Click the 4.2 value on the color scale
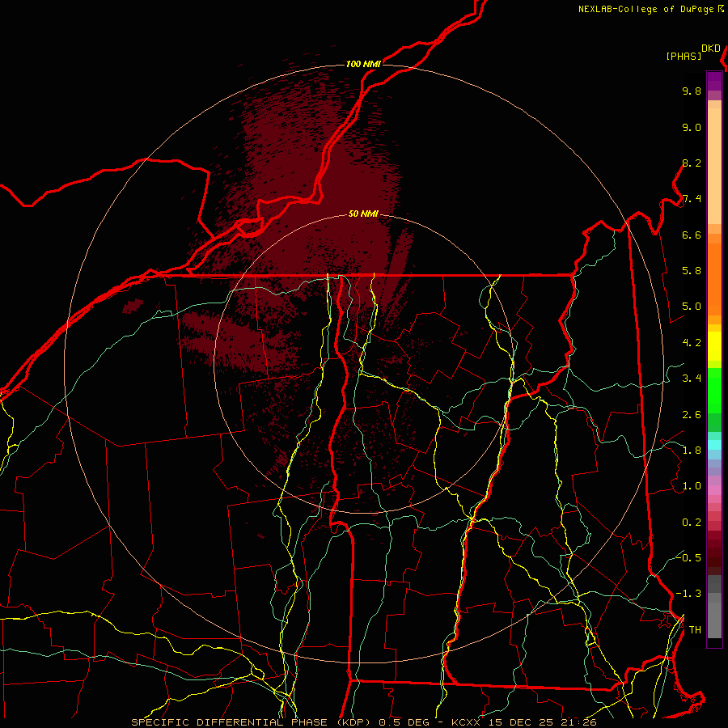The width and height of the screenshot is (728, 728). tap(692, 343)
